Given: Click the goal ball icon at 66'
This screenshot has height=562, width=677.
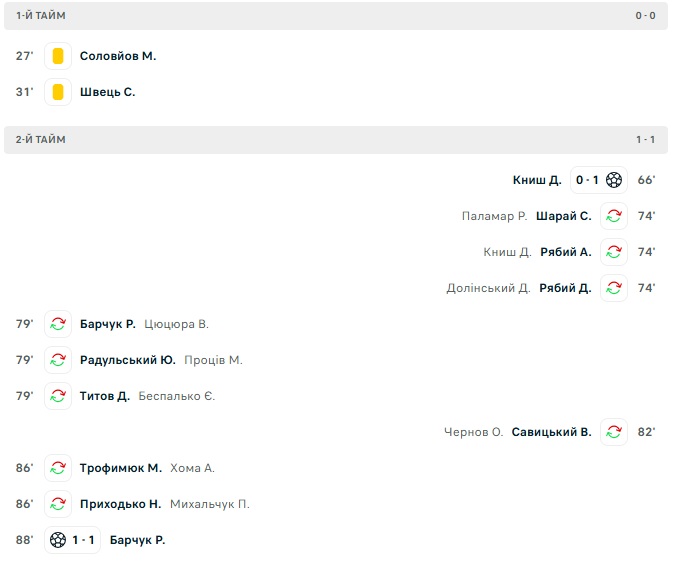Looking at the screenshot, I should [x=614, y=180].
